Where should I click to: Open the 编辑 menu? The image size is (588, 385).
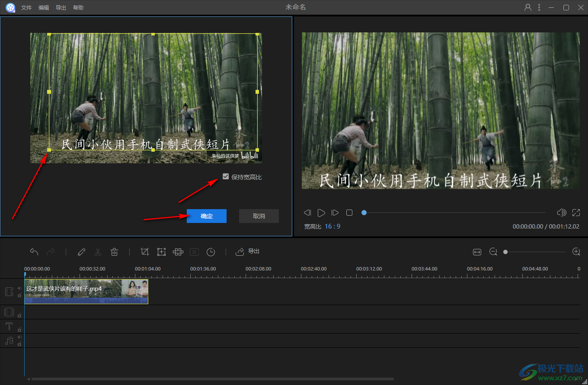click(x=44, y=8)
